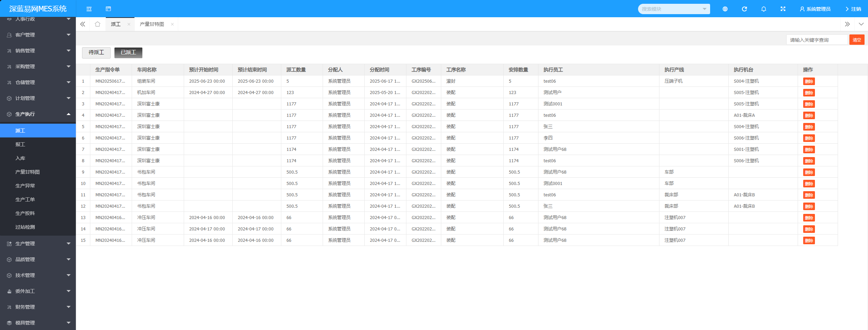Click the keyword search input field
Viewport: 868px width, 330px height.
point(816,40)
